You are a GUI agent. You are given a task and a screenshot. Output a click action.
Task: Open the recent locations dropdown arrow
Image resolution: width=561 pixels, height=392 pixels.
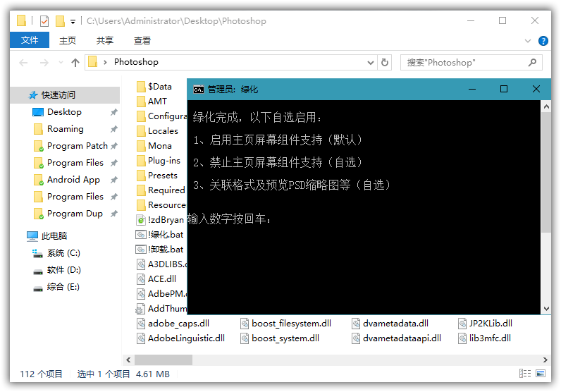(61, 63)
